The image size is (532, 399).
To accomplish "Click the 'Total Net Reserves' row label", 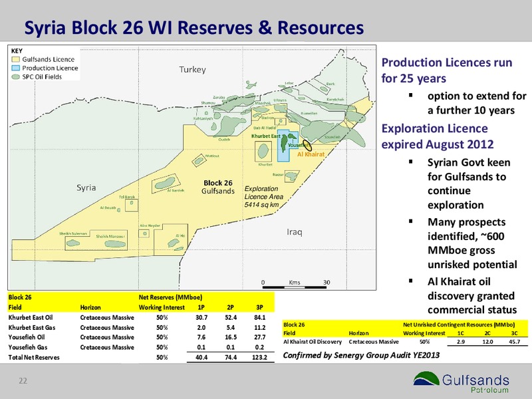I will click(34, 357).
